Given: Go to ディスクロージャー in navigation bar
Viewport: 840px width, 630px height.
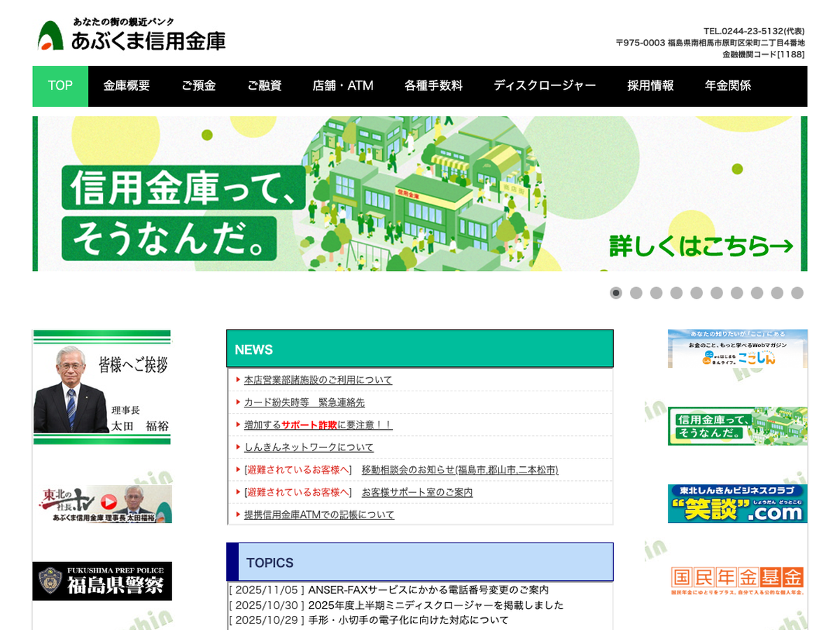Looking at the screenshot, I should [x=545, y=86].
